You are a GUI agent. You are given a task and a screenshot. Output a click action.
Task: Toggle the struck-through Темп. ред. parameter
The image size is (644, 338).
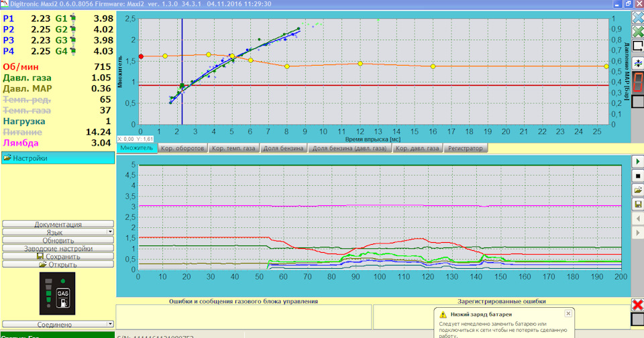pos(27,99)
